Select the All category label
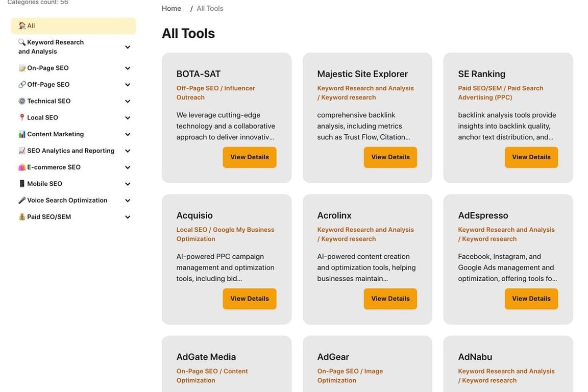Screen dimensions: 588x392 click(31, 26)
